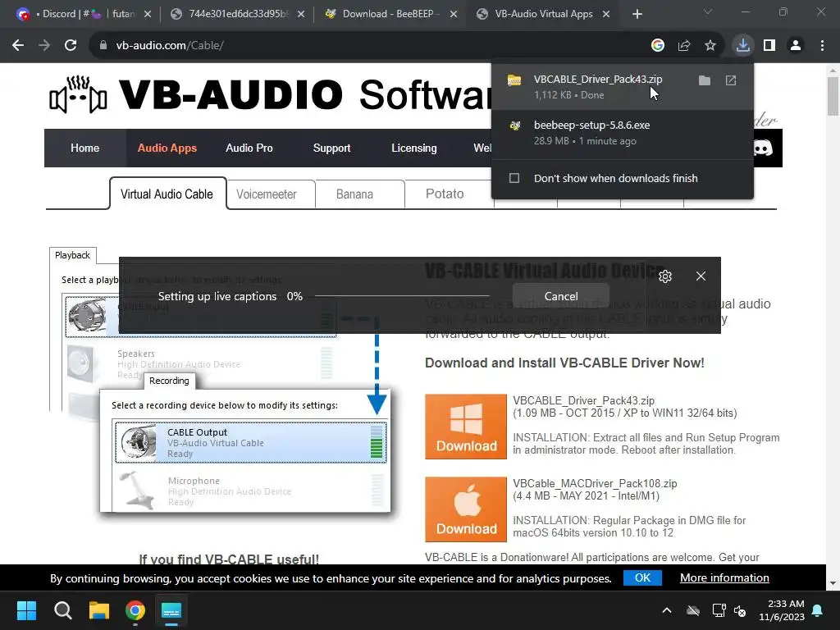Open taskbar Search
The image size is (840, 630).
(62, 610)
